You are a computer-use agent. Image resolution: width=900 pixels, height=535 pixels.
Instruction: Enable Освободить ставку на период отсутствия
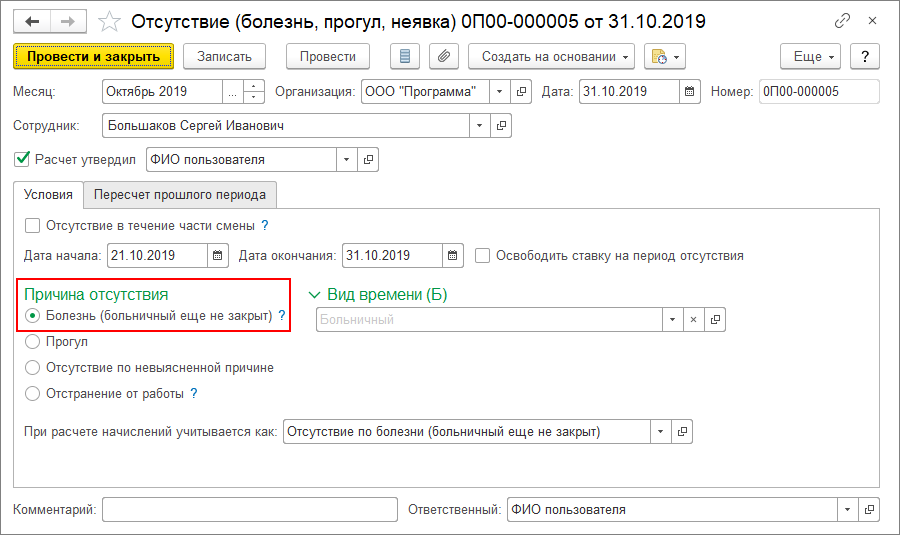point(483,256)
